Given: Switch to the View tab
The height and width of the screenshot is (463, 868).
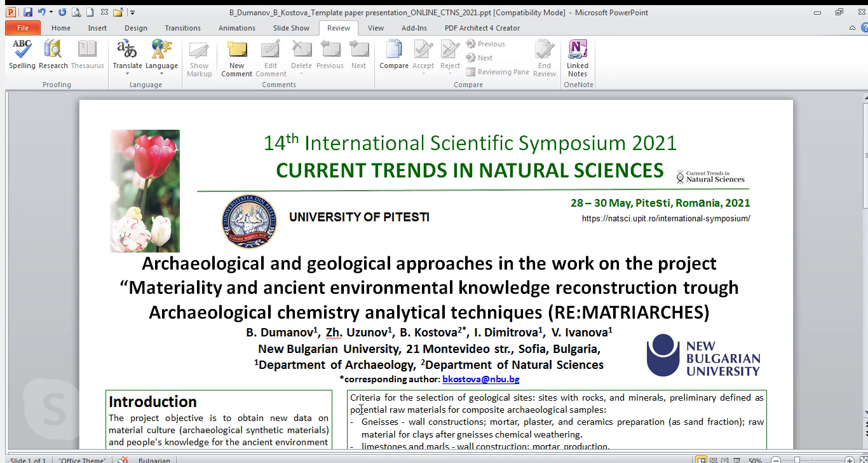Looking at the screenshot, I should (376, 28).
